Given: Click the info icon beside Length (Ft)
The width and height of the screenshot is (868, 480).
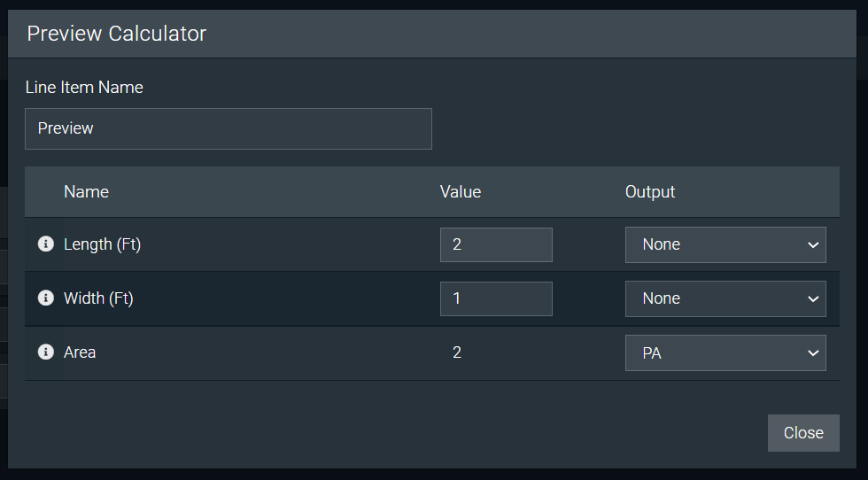Looking at the screenshot, I should pyautogui.click(x=46, y=244).
